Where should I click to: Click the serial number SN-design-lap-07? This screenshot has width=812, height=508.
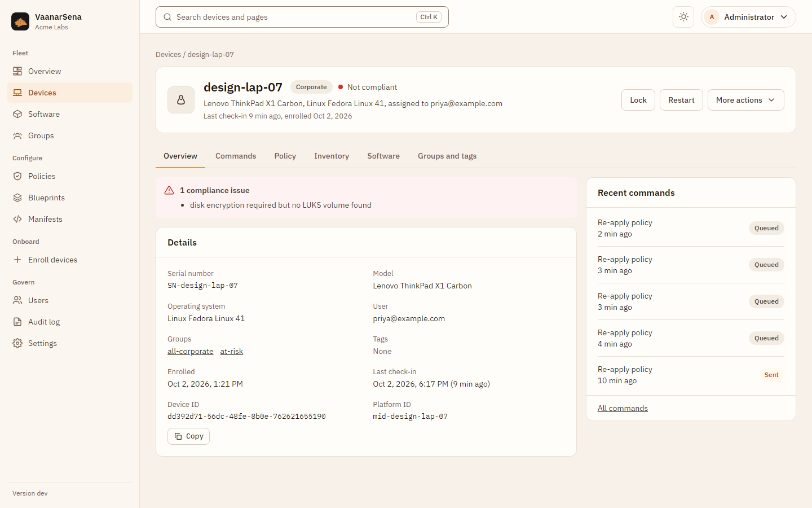(x=202, y=286)
